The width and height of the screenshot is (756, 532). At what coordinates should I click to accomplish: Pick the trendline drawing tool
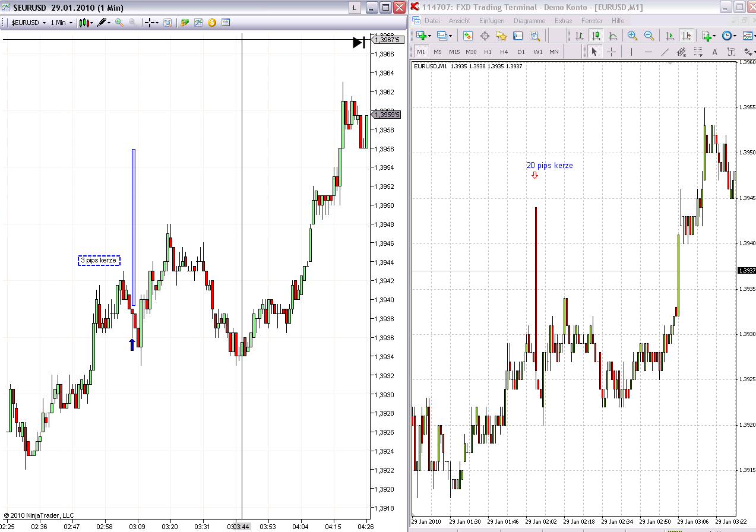665,52
